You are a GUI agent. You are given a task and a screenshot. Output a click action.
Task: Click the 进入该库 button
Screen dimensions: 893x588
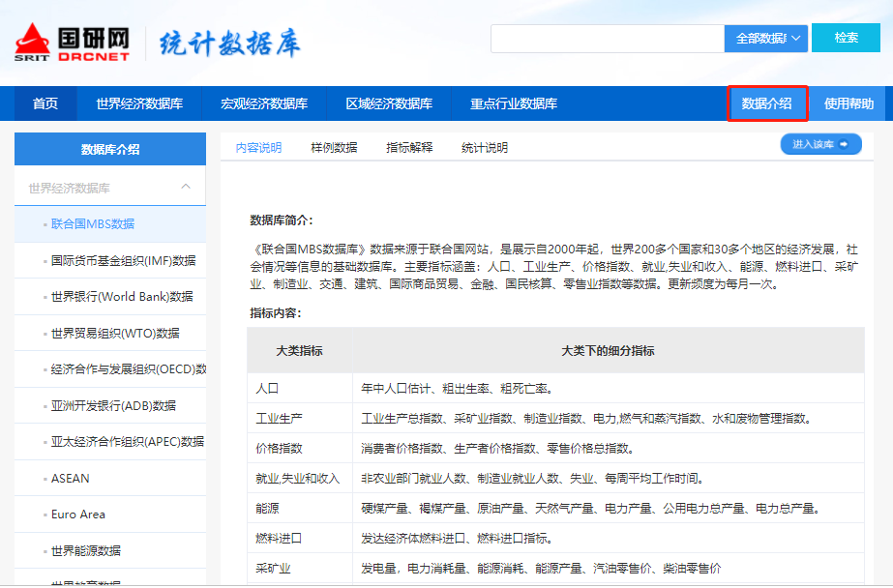coord(820,144)
